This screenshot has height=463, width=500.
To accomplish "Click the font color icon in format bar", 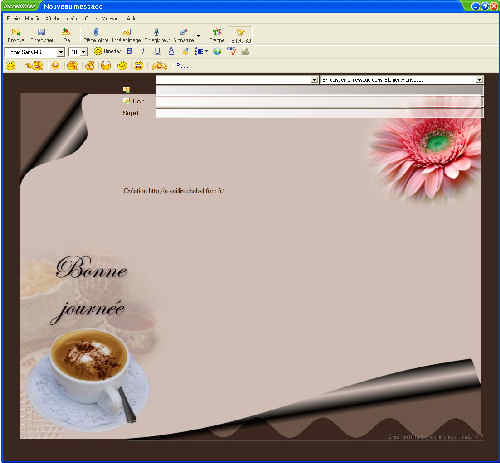I will click(171, 51).
